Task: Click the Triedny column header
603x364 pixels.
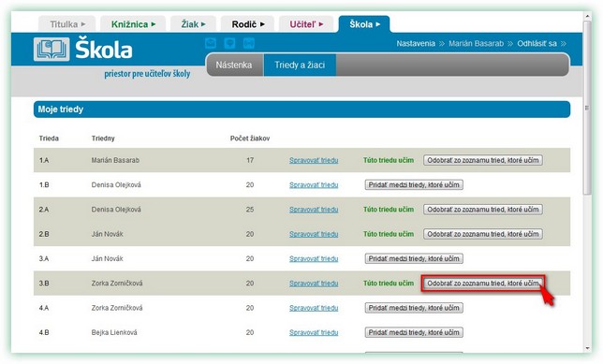Action: 103,138
